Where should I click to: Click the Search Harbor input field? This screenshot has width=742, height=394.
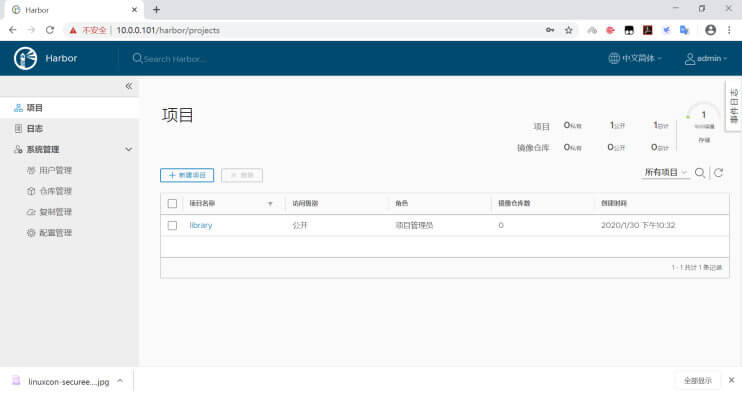[x=175, y=59]
